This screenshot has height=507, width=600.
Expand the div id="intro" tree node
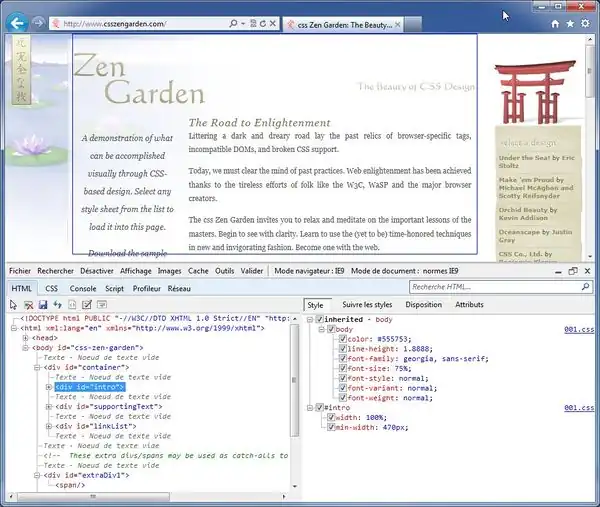(x=49, y=386)
